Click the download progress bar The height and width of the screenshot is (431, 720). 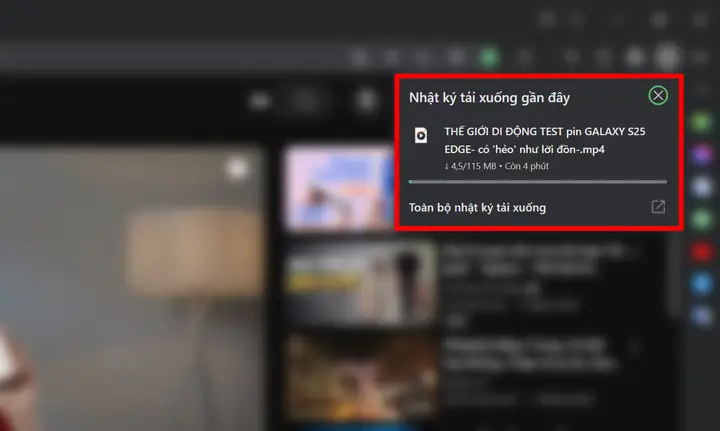click(x=538, y=182)
